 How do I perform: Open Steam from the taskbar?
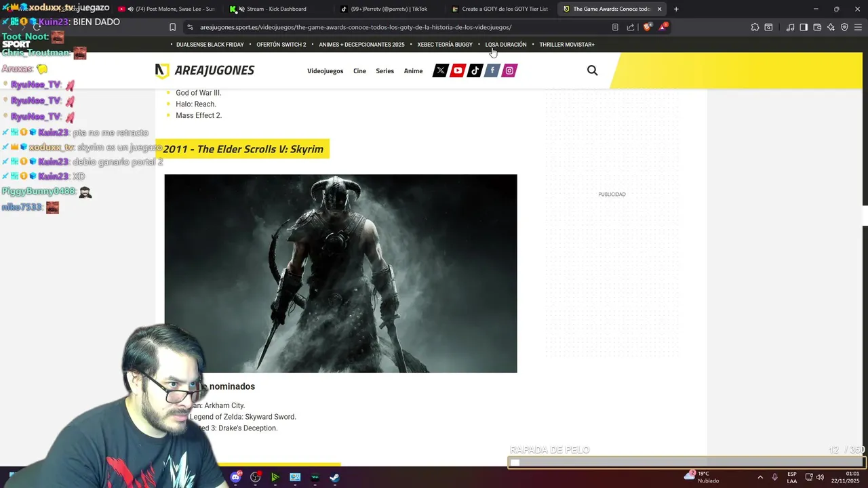335,477
